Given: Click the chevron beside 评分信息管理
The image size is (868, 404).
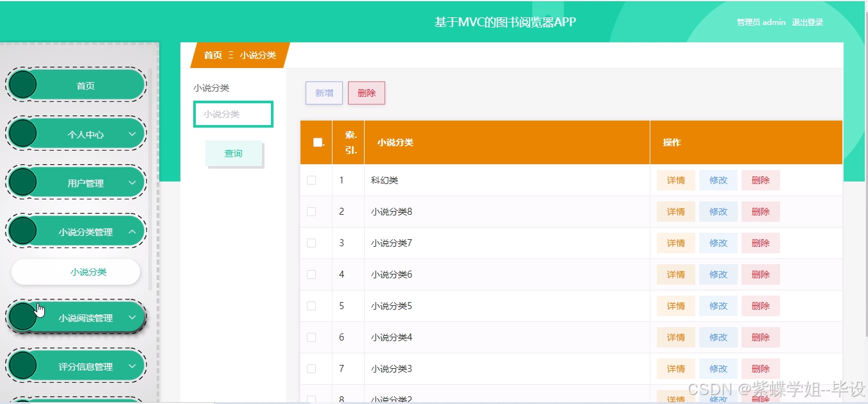Looking at the screenshot, I should 132,367.
